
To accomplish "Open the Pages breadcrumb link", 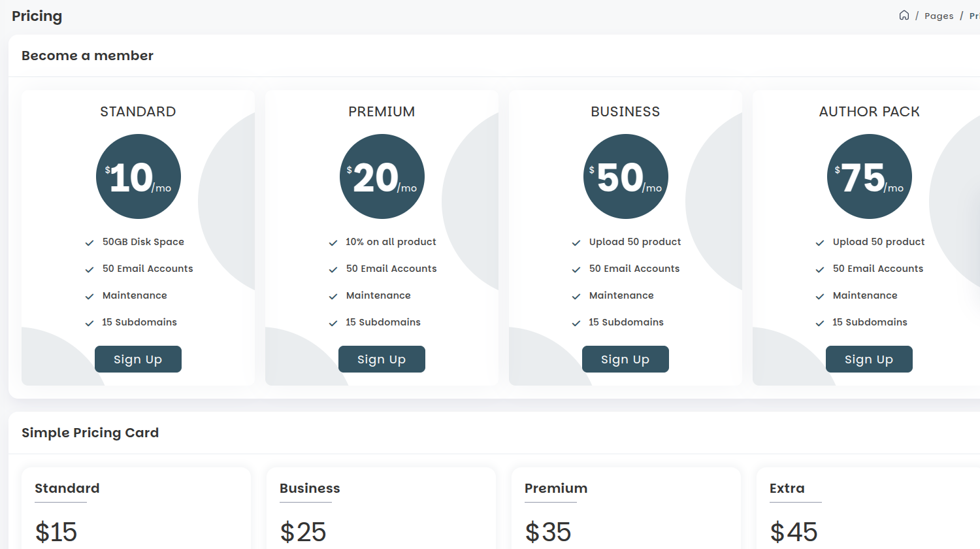I will coord(939,16).
